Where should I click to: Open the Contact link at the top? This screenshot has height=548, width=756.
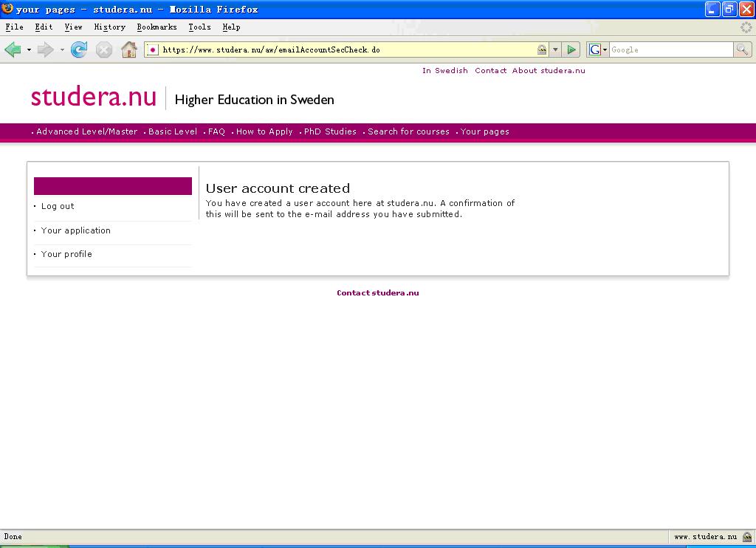point(491,70)
